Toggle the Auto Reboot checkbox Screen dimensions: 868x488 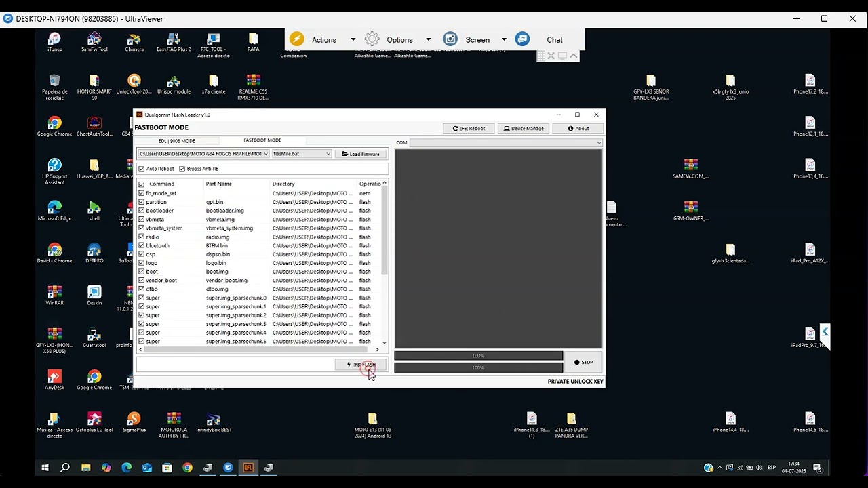(x=142, y=169)
